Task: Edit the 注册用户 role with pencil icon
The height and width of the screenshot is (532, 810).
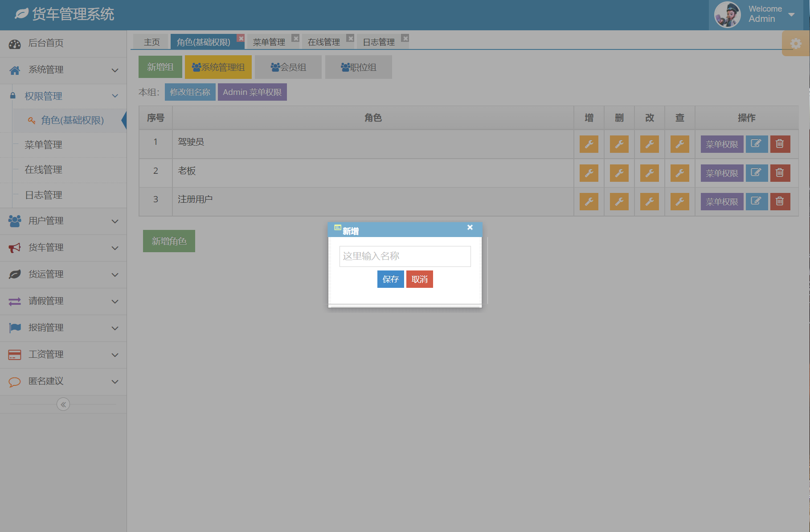Action: point(757,201)
